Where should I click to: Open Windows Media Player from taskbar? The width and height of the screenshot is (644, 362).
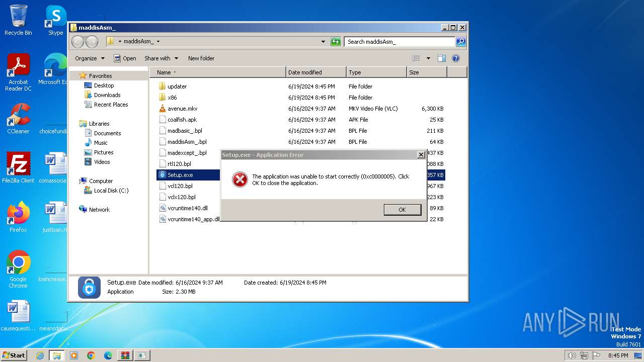[74, 355]
